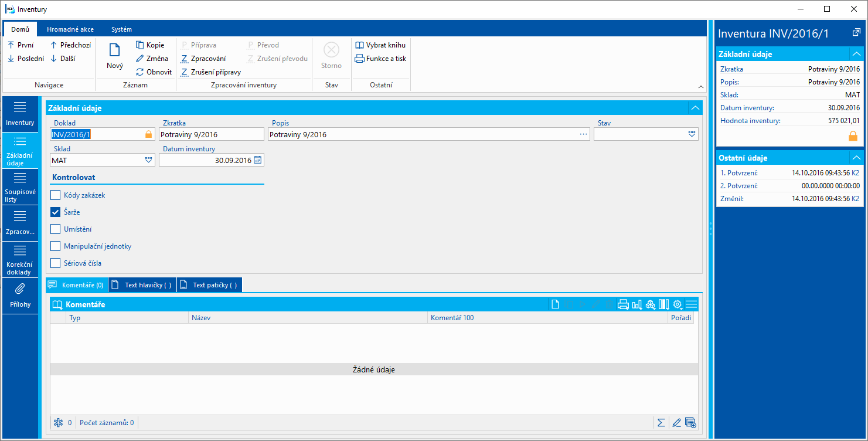Open the hamburger menu in Komentáře toolbar
This screenshot has width=868, height=441.
tap(691, 304)
